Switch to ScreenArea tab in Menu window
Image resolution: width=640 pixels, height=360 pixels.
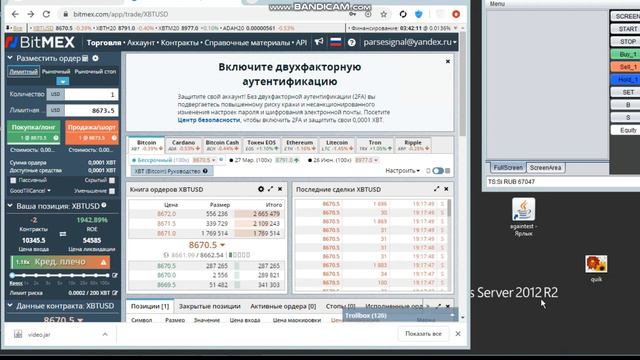point(545,168)
